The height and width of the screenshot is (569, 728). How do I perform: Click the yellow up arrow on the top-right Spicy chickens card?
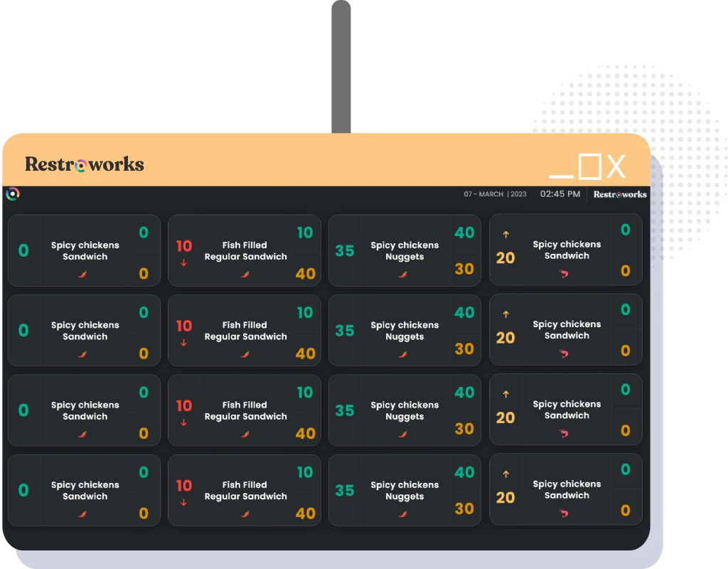(x=505, y=235)
